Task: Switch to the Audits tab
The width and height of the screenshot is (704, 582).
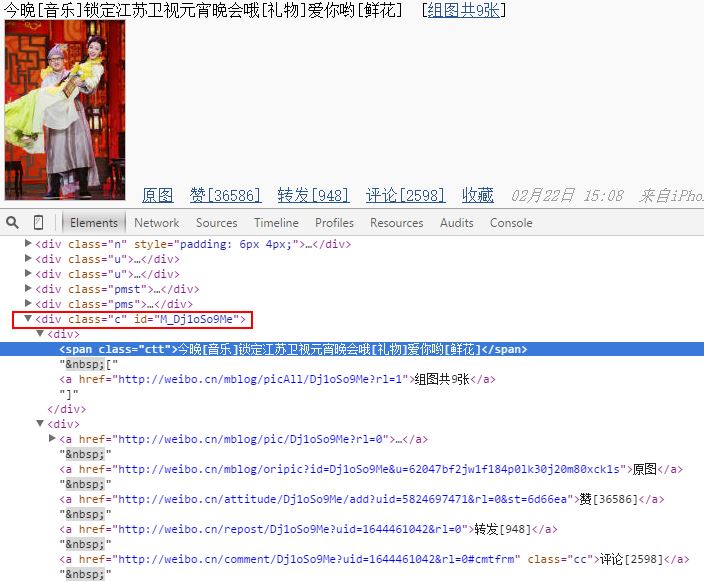Action: coord(457,223)
